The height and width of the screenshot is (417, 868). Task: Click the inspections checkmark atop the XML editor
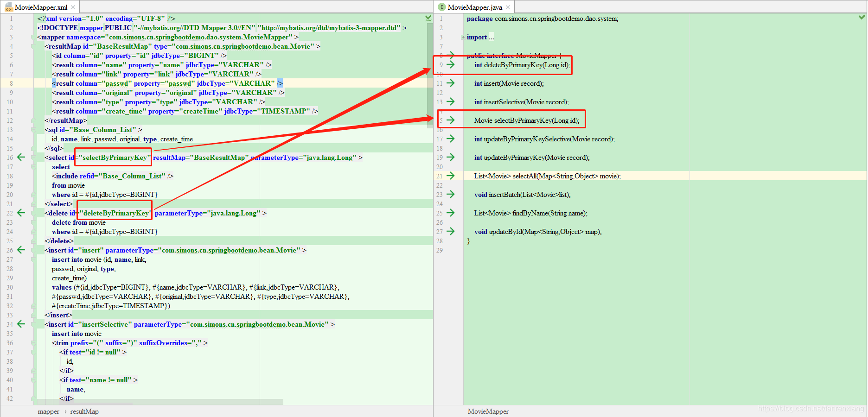click(x=428, y=18)
